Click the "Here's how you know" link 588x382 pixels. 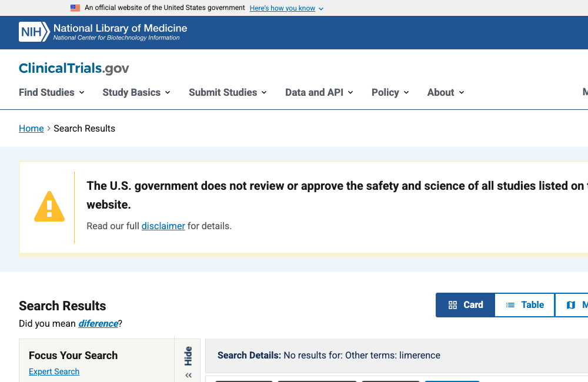pos(282,8)
